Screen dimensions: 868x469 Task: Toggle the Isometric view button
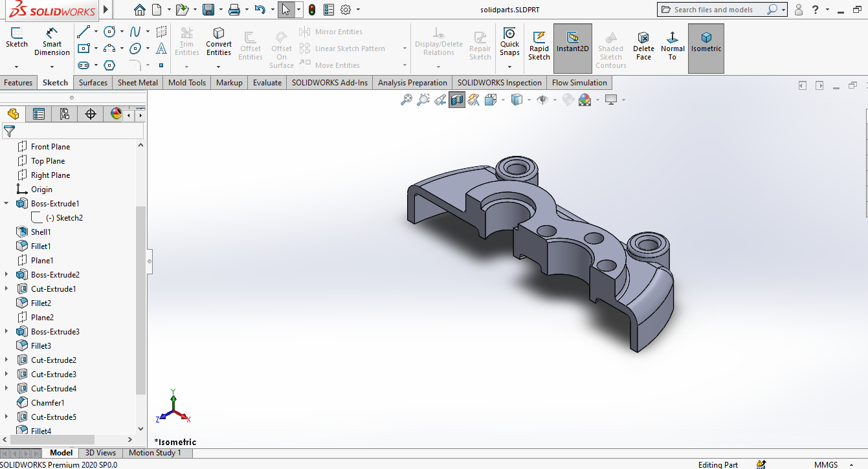(x=706, y=45)
